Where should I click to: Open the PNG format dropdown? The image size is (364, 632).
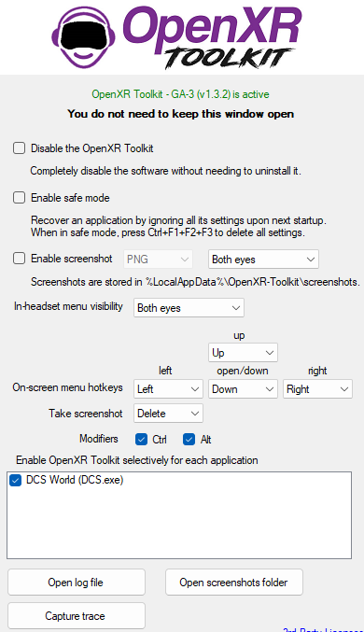(158, 260)
